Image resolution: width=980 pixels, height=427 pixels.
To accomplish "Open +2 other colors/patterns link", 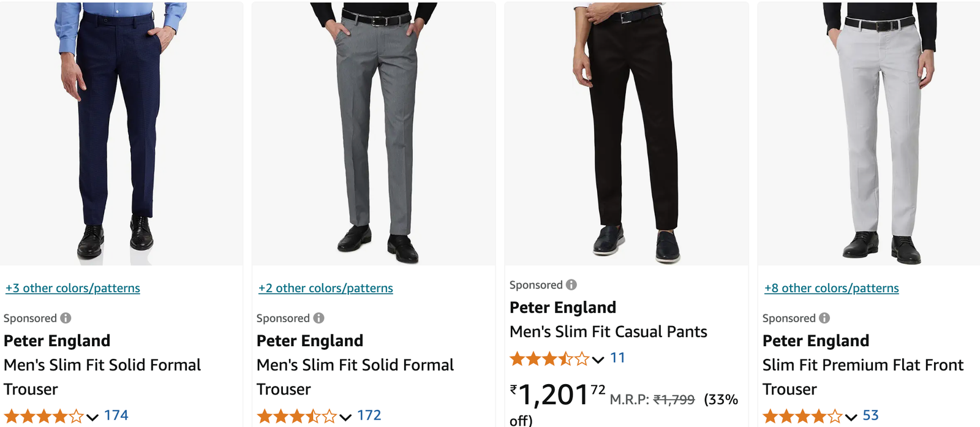I will pyautogui.click(x=326, y=288).
